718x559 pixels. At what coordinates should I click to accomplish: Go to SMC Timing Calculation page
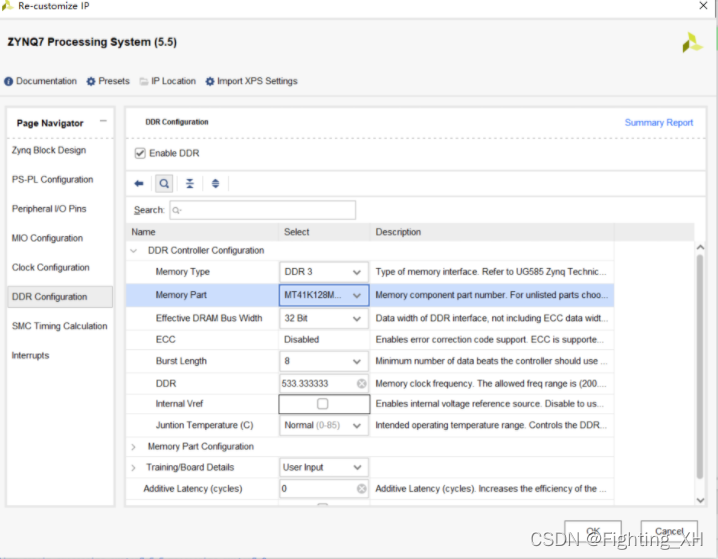tap(60, 326)
